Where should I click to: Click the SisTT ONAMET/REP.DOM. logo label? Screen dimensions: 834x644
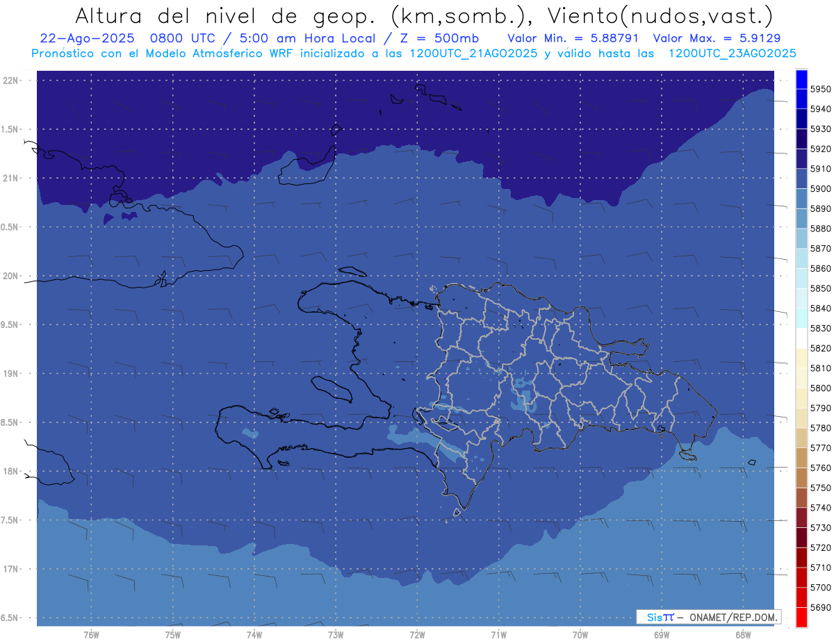(x=708, y=617)
